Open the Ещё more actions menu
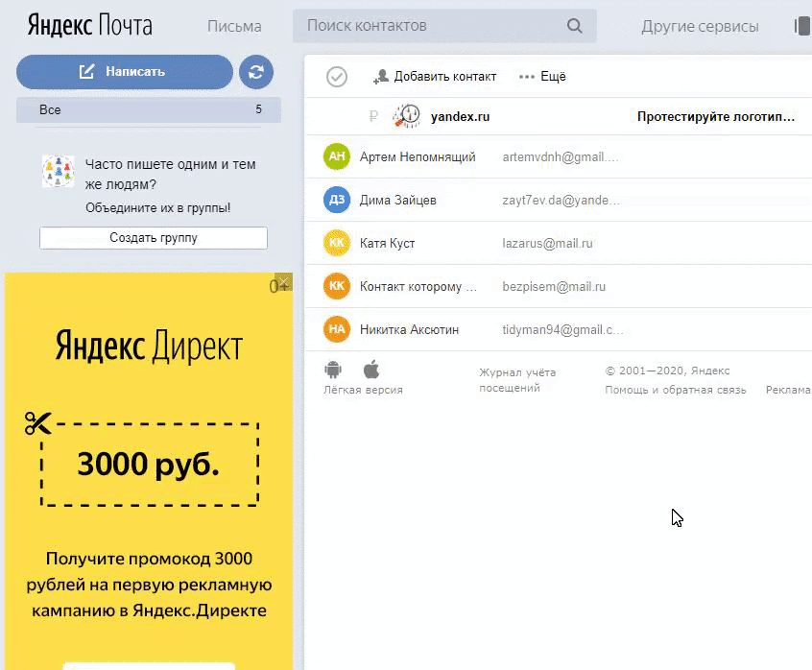This screenshot has width=812, height=670. coord(542,77)
